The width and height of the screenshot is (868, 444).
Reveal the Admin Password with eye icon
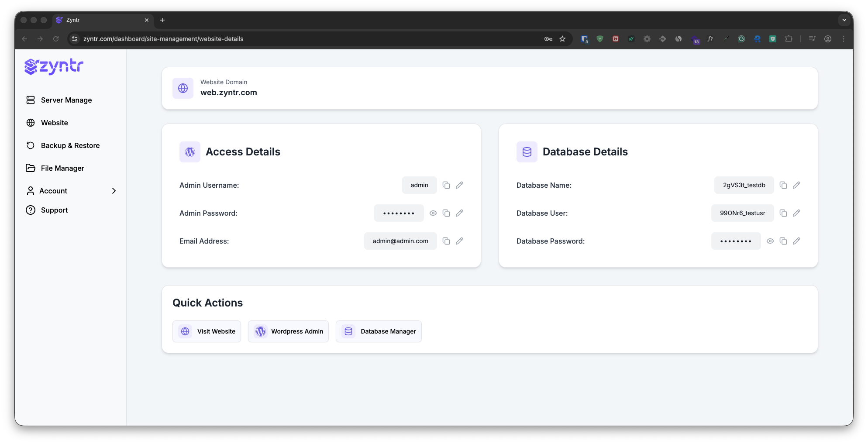[433, 213]
